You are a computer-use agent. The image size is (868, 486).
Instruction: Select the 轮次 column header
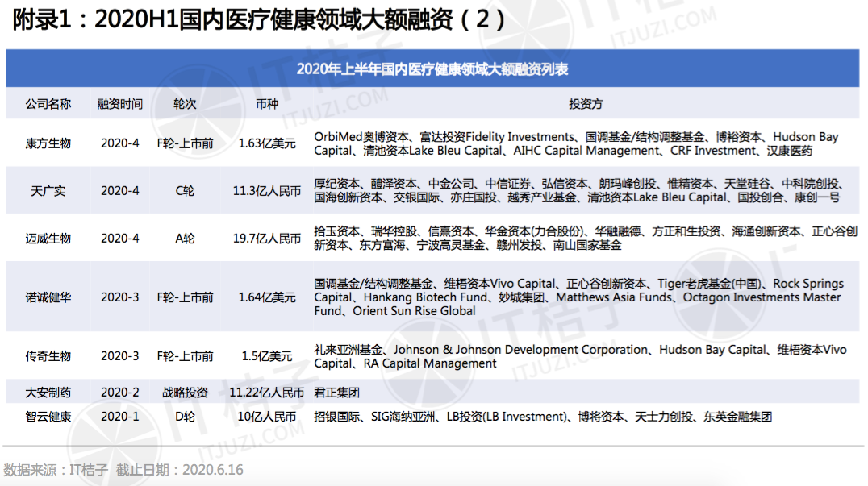185,104
